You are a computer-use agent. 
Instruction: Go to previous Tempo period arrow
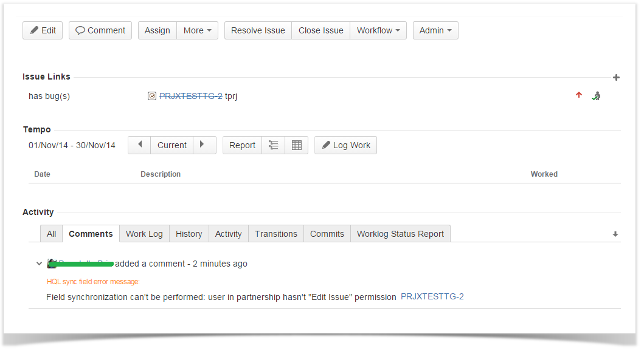[x=139, y=145]
